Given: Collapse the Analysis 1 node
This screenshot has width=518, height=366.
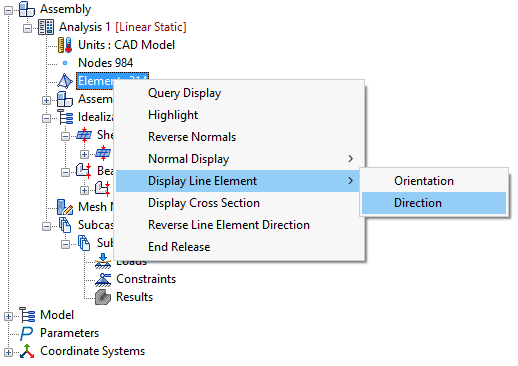Looking at the screenshot, I should coord(27,28).
